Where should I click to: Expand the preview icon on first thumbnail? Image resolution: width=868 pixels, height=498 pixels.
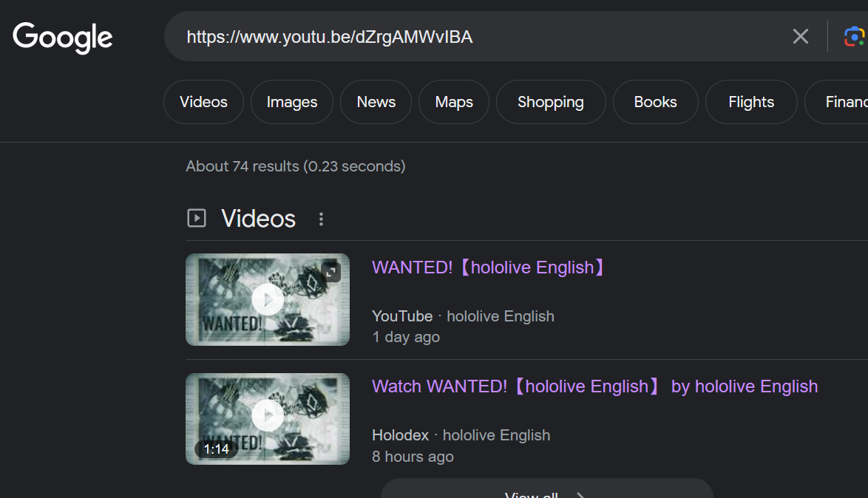[x=331, y=272]
